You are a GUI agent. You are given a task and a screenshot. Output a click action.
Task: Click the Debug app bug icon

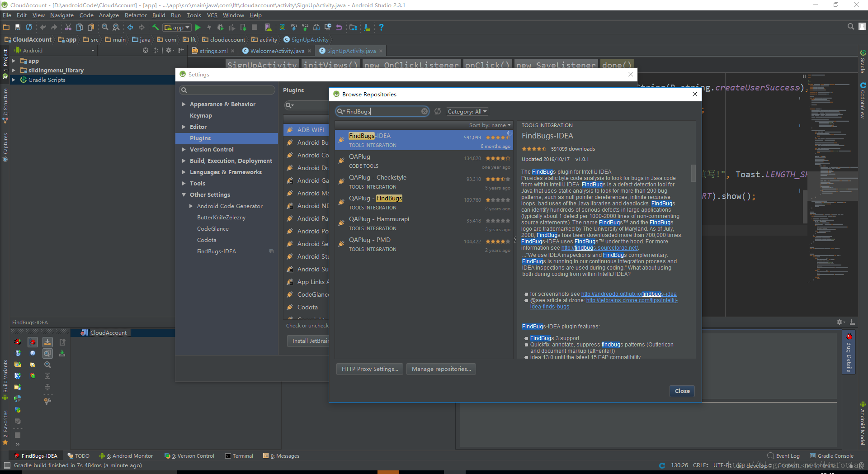coord(220,28)
